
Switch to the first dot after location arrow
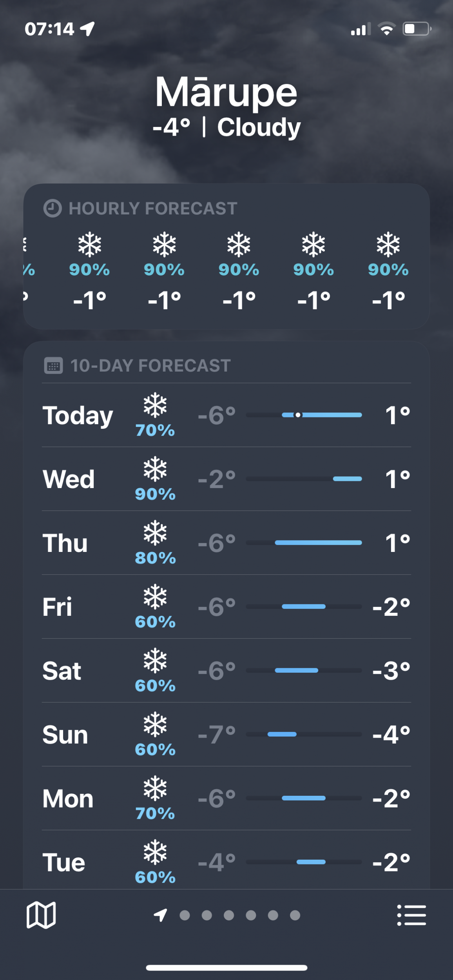click(x=185, y=915)
